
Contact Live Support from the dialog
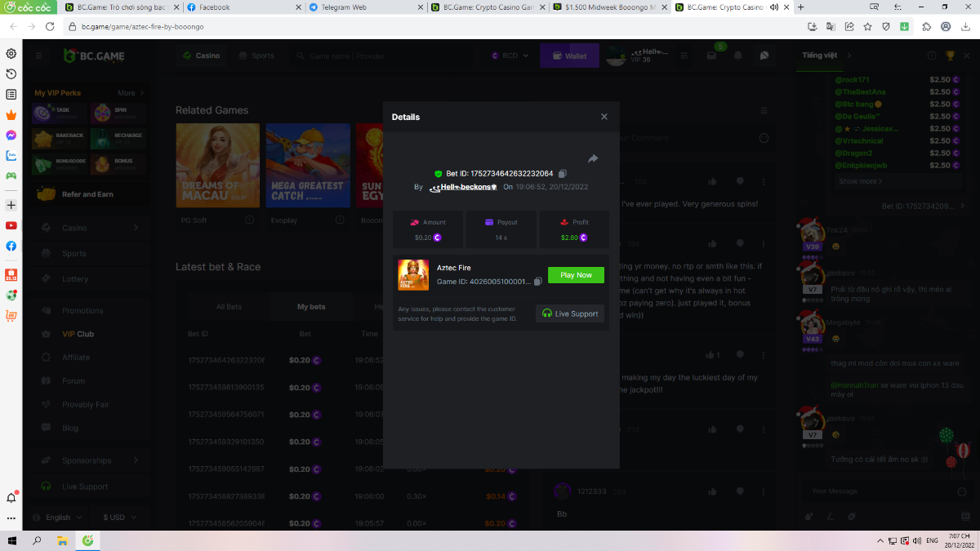coord(570,313)
